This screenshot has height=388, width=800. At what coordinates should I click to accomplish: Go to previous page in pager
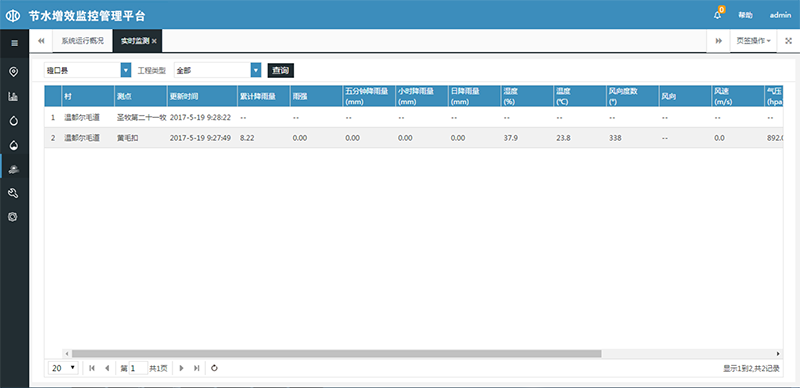[x=107, y=368]
